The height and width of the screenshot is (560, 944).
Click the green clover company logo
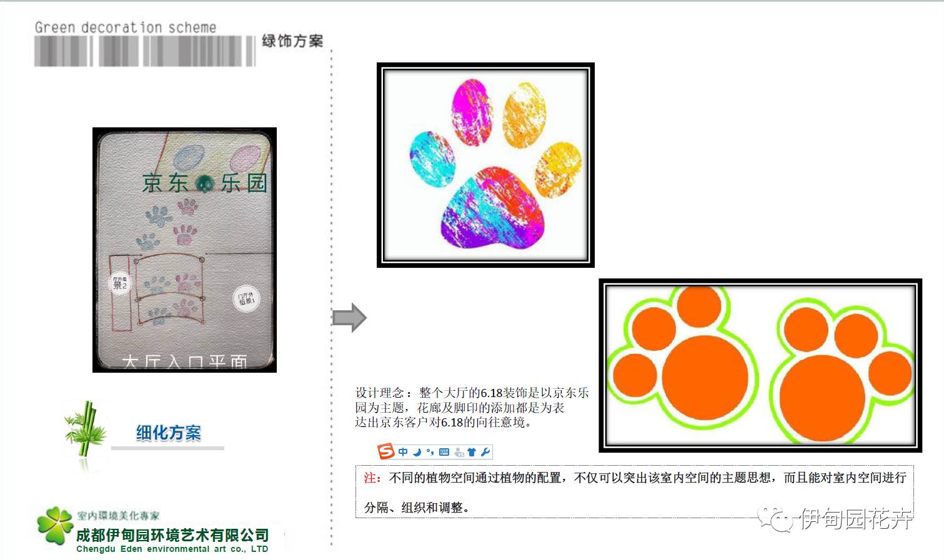(55, 525)
